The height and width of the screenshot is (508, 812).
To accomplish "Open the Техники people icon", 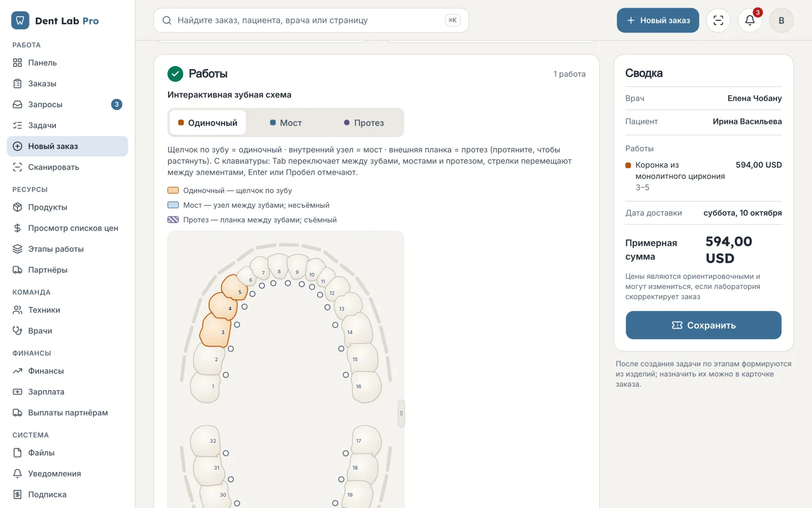I will (x=17, y=310).
